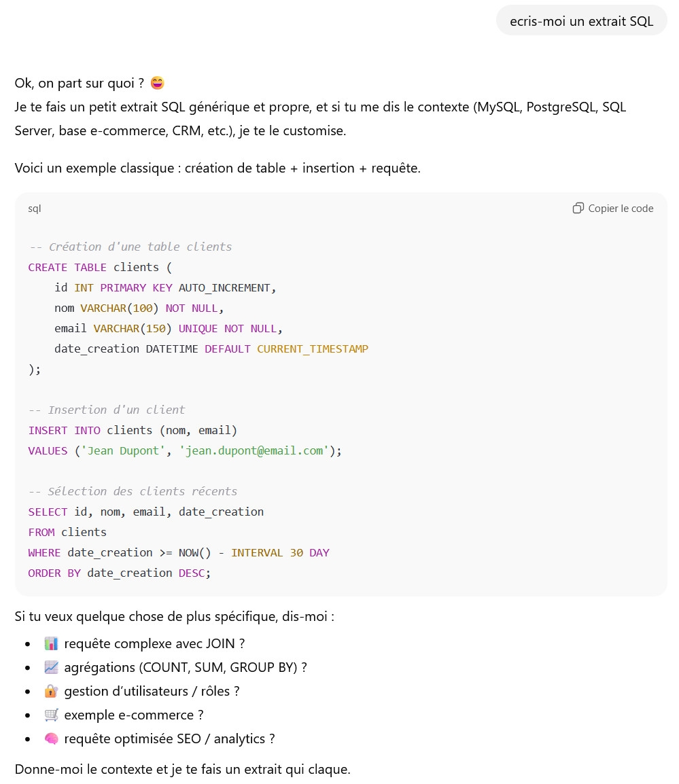Viewport: 679px width, 784px height.
Task: Click the 'jean.dupont@email.com' string in the code
Action: click(x=254, y=450)
